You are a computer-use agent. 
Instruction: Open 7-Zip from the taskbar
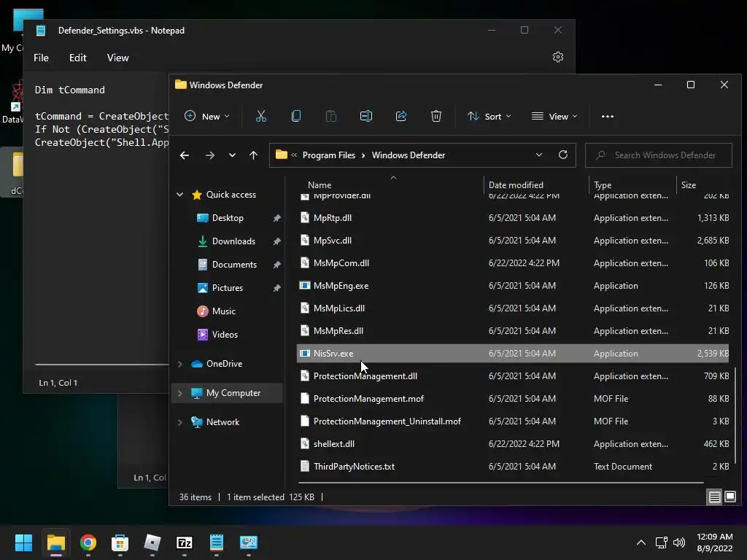pos(185,542)
